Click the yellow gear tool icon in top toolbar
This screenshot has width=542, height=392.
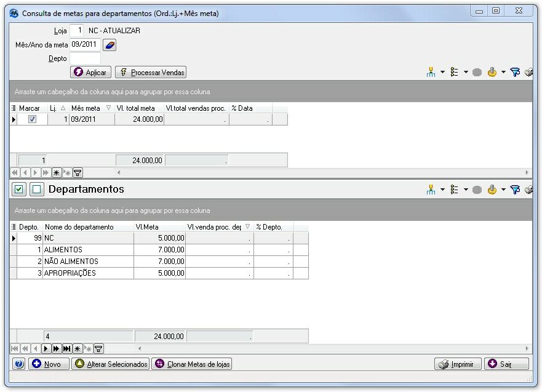[492, 72]
